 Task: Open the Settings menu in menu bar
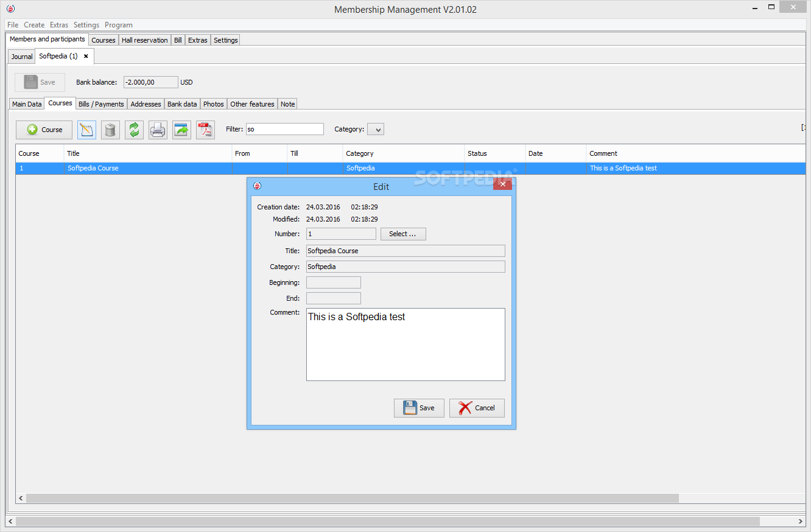86,25
